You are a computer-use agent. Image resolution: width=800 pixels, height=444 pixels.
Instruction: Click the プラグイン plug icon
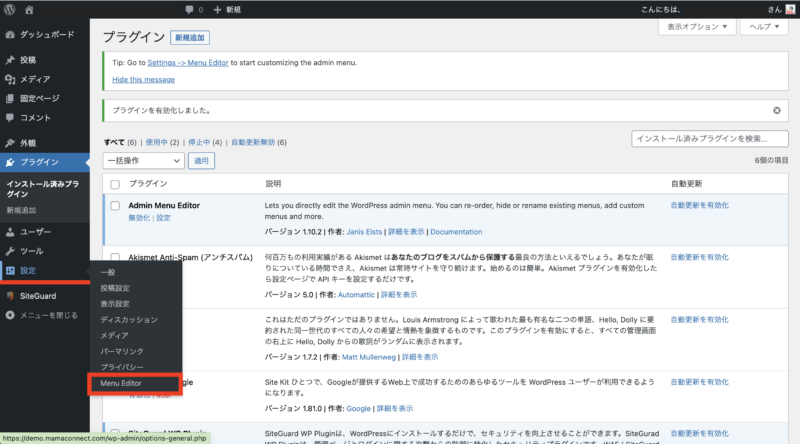click(x=10, y=162)
